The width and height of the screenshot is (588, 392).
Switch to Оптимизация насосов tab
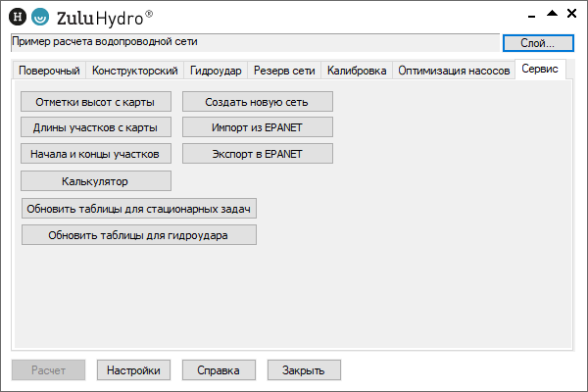pos(454,72)
